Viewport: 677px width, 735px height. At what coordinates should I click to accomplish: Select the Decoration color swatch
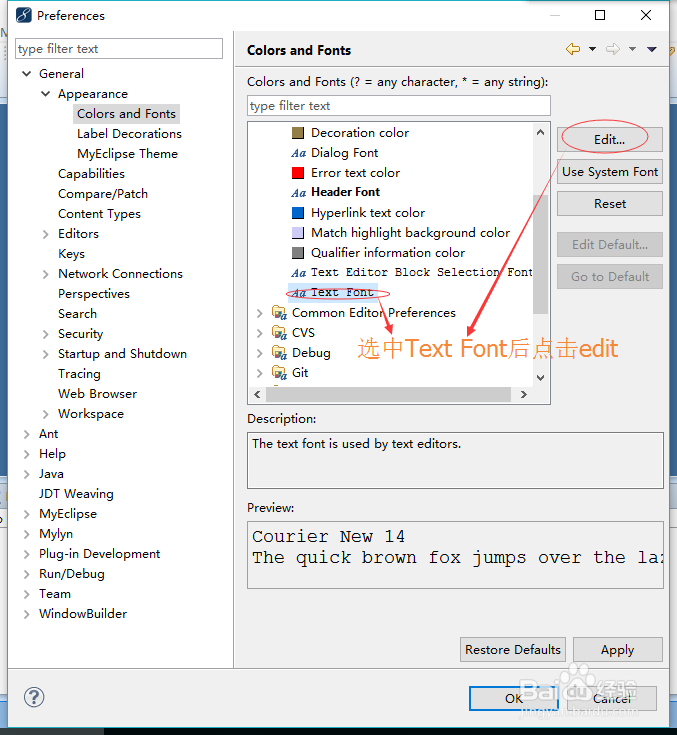298,133
